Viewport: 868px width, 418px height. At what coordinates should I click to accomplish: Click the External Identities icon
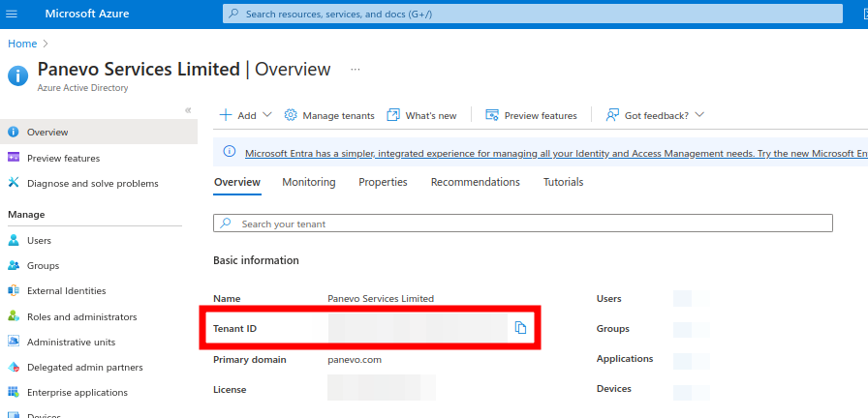click(x=14, y=290)
